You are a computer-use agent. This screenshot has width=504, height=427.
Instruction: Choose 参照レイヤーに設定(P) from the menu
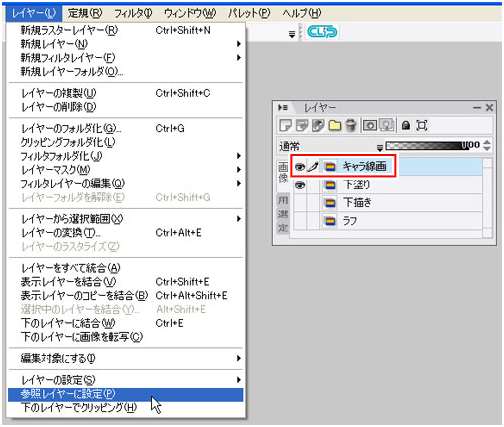click(x=126, y=394)
